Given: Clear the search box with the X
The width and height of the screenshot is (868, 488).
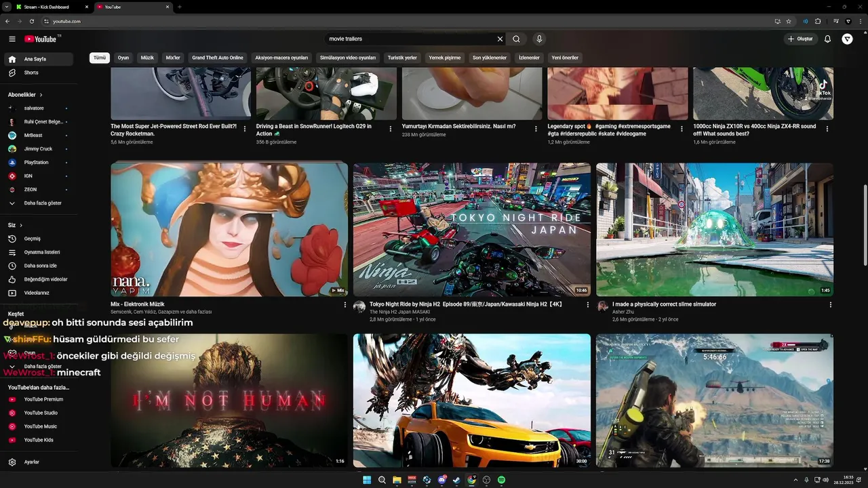Looking at the screenshot, I should coord(500,39).
